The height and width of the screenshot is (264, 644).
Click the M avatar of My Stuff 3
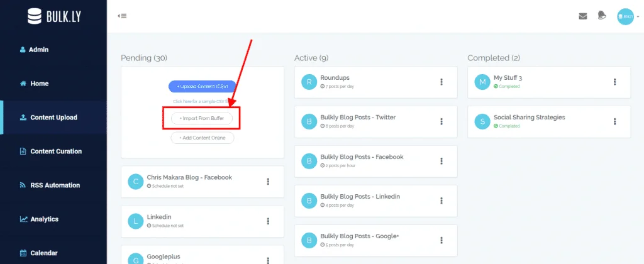pos(482,82)
